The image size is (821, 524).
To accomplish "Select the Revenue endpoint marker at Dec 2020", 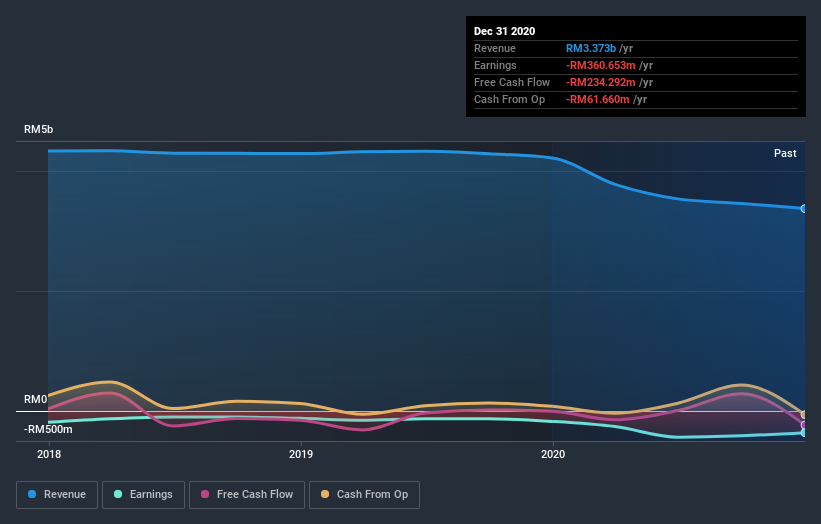I will (804, 208).
